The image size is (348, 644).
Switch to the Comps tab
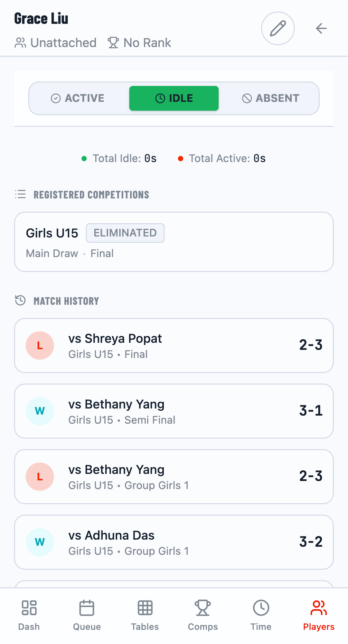click(x=203, y=614)
